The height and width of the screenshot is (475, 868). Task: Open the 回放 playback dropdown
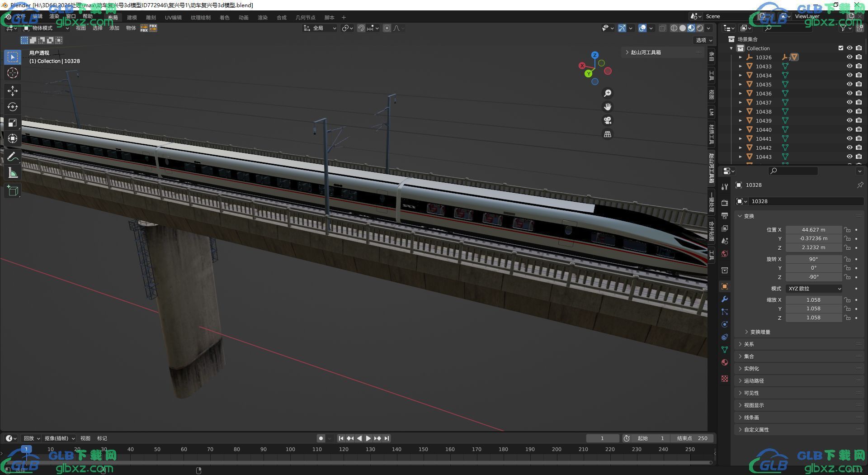coord(32,438)
